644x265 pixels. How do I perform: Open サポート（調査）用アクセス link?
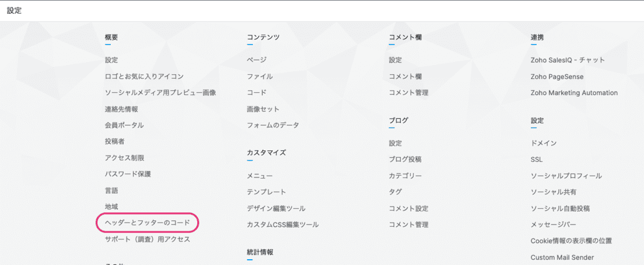coord(147,239)
